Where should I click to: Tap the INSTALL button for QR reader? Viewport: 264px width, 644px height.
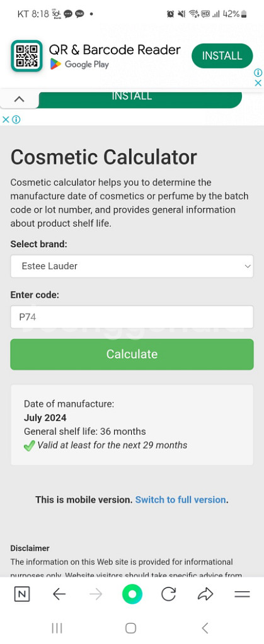click(x=222, y=56)
